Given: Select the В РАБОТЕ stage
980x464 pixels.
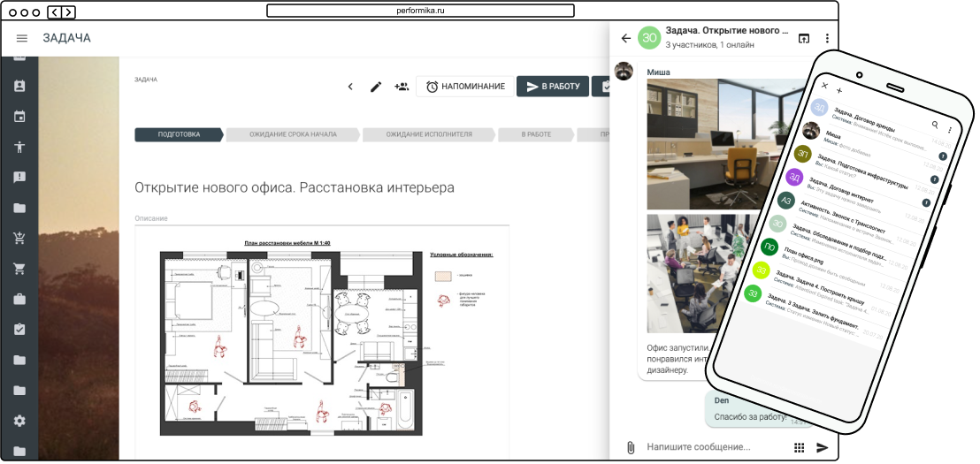Looking at the screenshot, I should tap(536, 134).
